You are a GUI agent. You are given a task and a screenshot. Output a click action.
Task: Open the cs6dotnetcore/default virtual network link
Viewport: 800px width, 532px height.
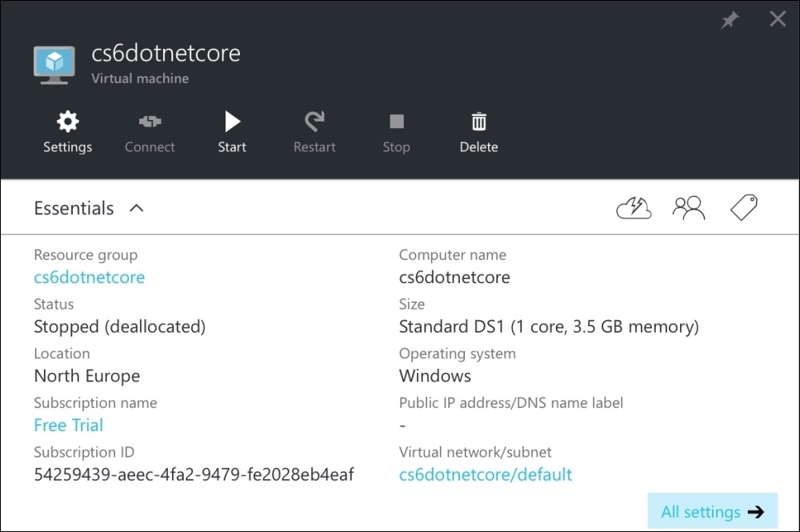tap(486, 474)
